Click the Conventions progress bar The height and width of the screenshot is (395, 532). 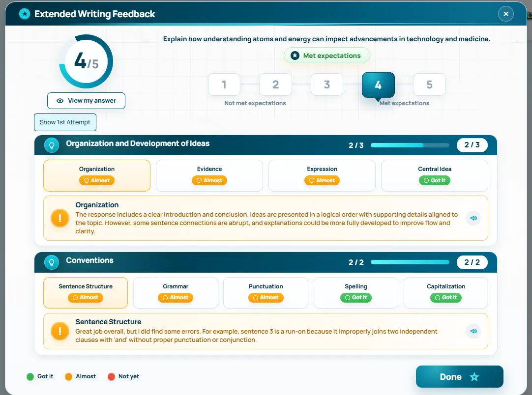410,262
